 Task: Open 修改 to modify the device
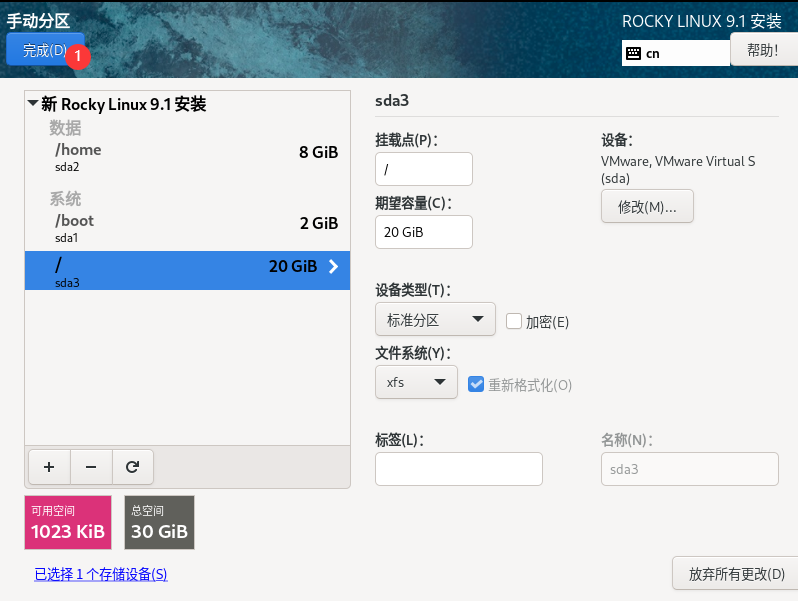pyautogui.click(x=647, y=207)
